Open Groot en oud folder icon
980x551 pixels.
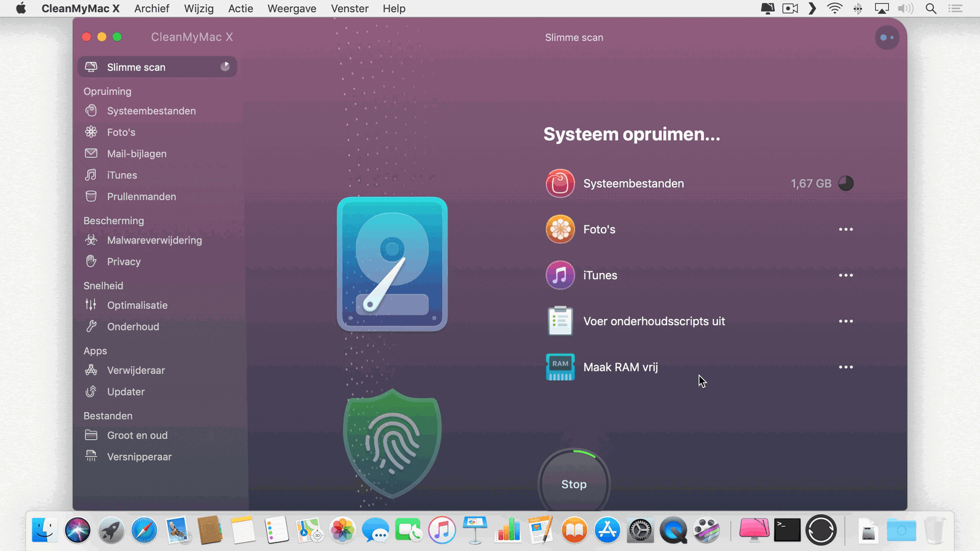(91, 435)
